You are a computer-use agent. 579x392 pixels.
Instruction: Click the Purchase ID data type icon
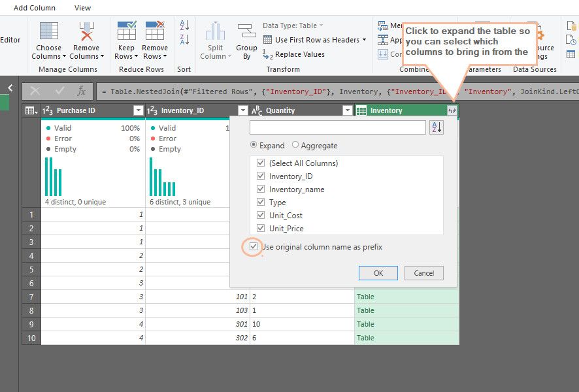pyautogui.click(x=48, y=110)
